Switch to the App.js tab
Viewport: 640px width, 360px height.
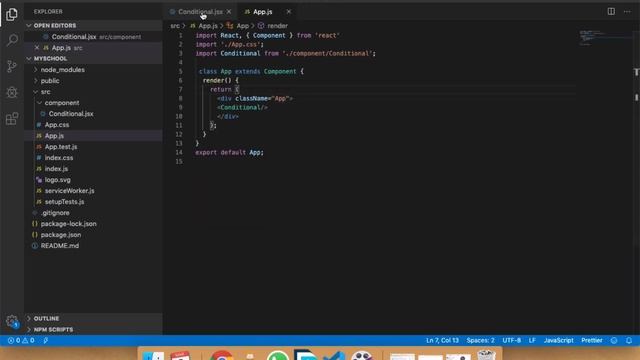[x=262, y=12]
